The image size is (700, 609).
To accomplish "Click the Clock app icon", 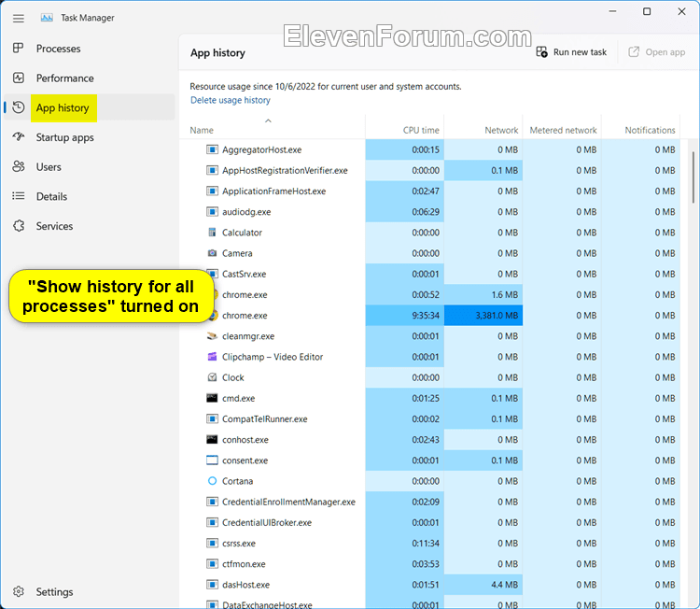I will click(x=212, y=377).
